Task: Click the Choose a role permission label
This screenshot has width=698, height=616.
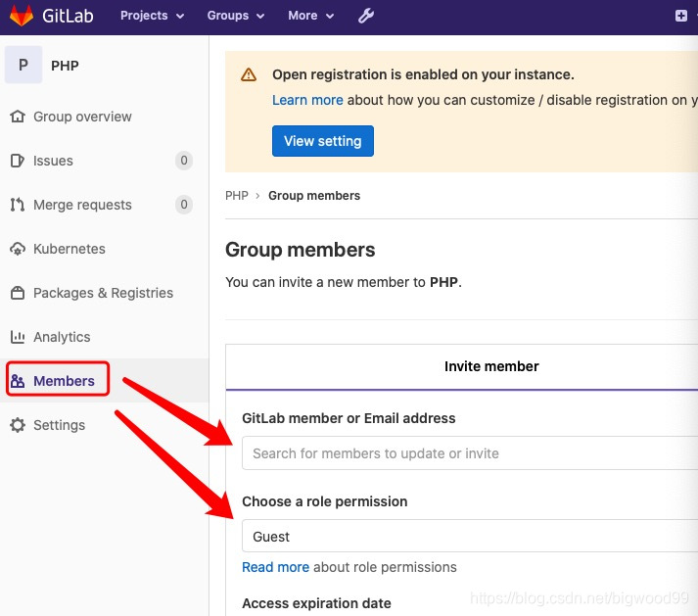Action: (324, 501)
